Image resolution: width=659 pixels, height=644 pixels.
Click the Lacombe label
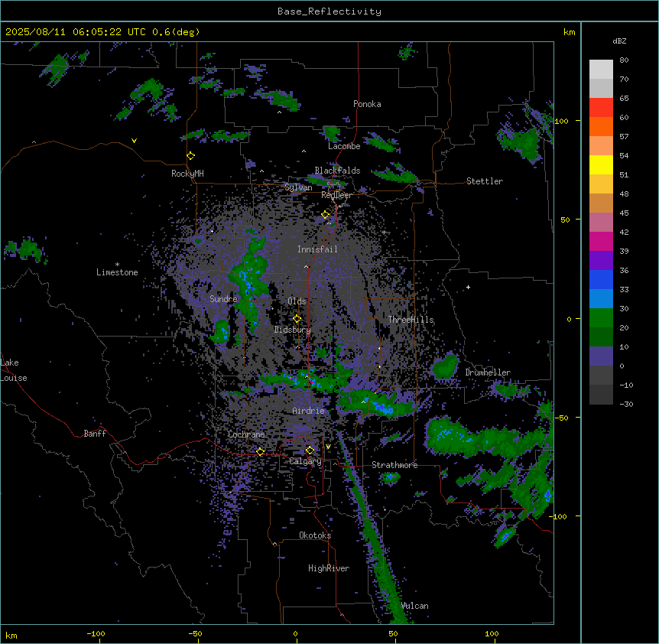click(344, 146)
